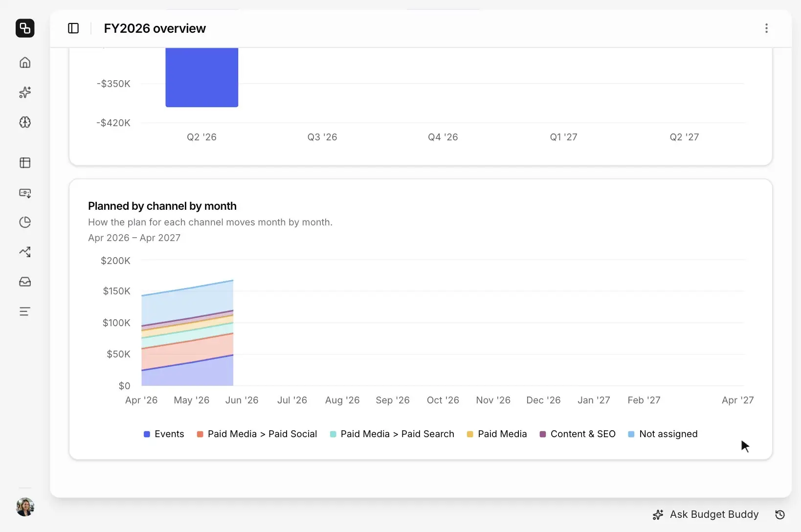The image size is (801, 532).
Task: Toggle the sidebar panel icon
Action: click(73, 28)
